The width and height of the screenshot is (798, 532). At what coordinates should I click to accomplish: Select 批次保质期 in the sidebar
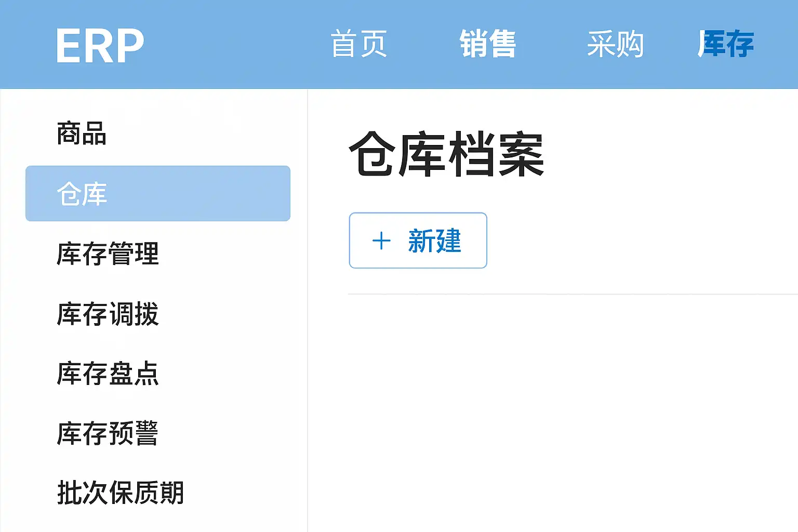(x=121, y=493)
